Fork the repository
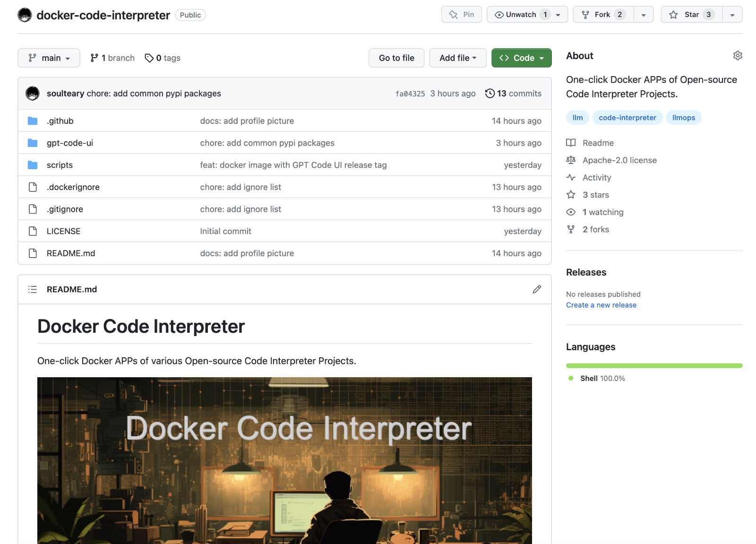Screen dimensions: 756x544 click(x=603, y=15)
